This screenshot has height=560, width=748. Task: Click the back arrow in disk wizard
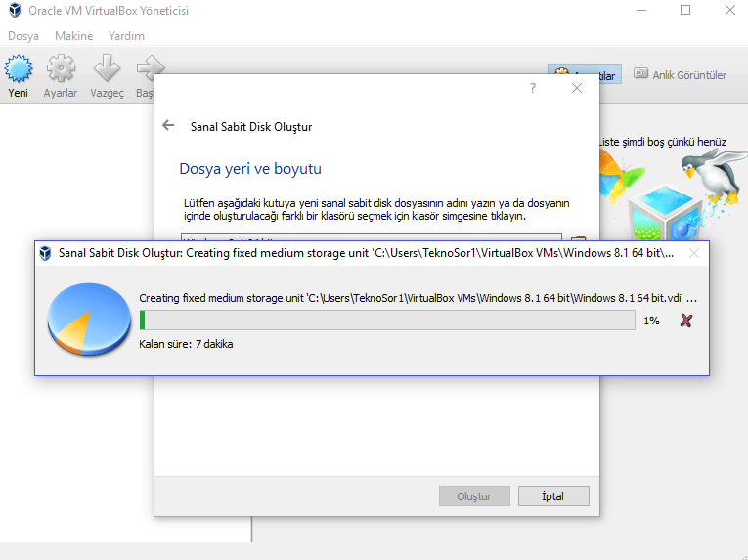(168, 125)
